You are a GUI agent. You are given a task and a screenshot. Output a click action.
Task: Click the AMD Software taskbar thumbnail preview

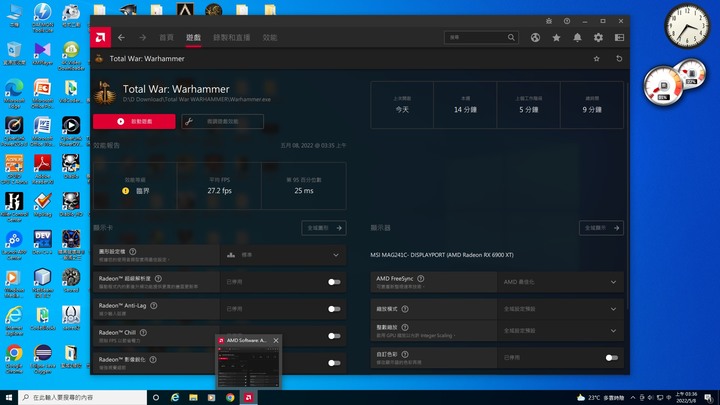(x=248, y=367)
